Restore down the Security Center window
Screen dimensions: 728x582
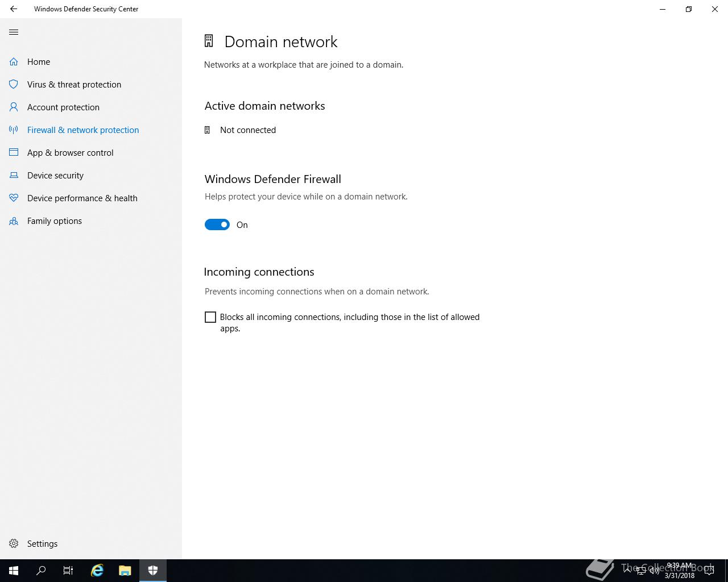coord(689,9)
